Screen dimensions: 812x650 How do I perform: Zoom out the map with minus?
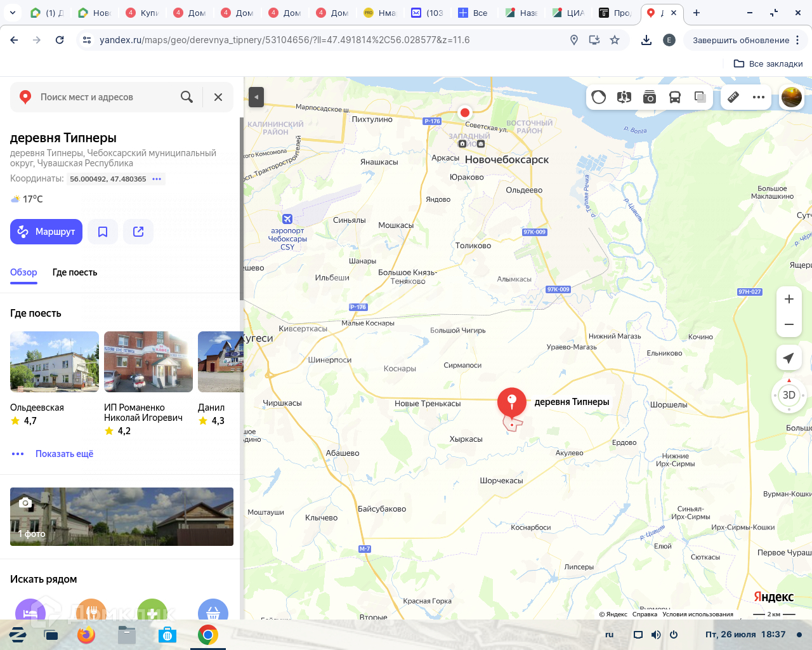(x=789, y=324)
